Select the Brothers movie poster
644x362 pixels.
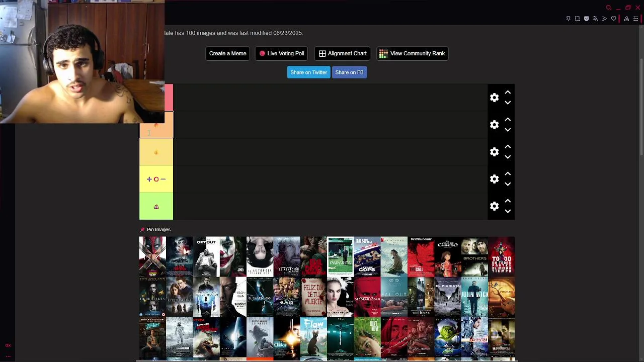coord(474,256)
